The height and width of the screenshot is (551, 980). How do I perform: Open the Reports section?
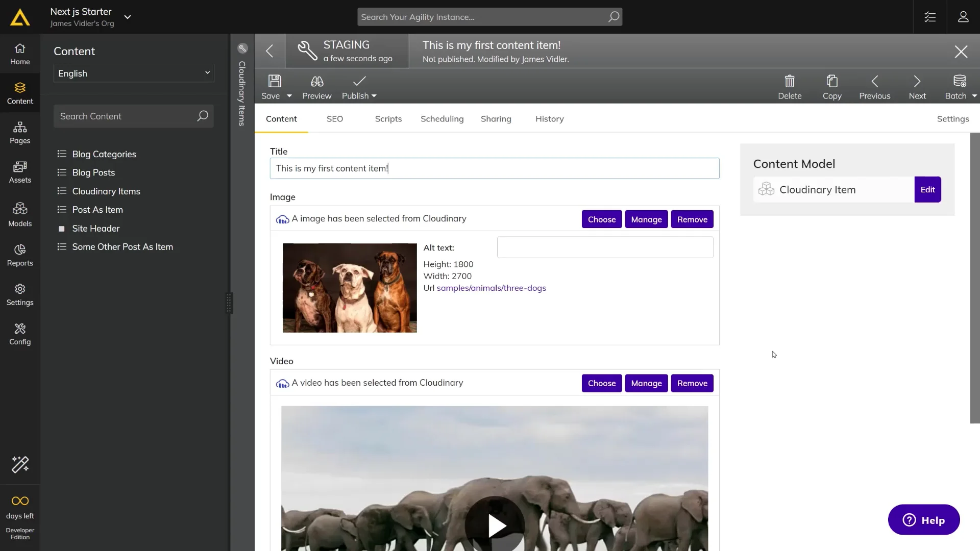(x=19, y=255)
